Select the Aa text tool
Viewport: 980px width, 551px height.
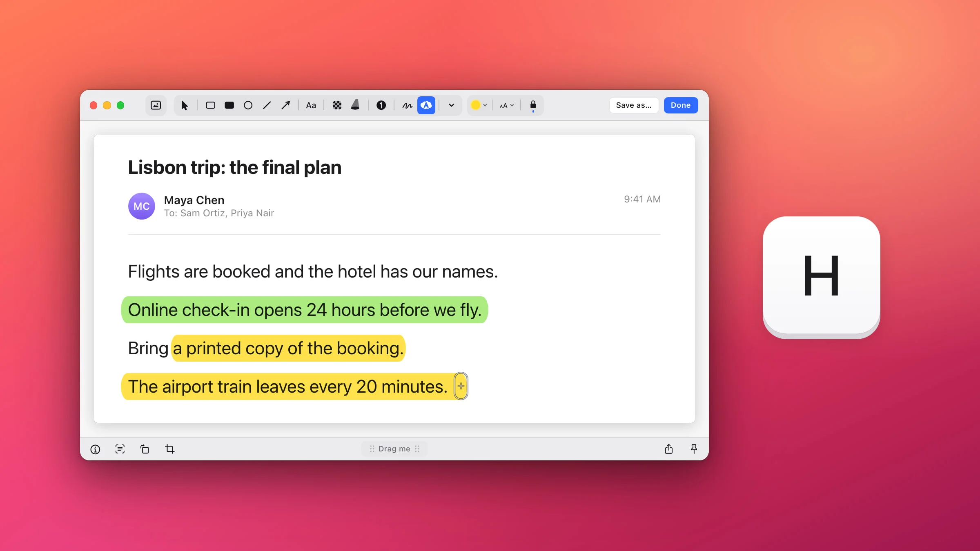pos(311,105)
